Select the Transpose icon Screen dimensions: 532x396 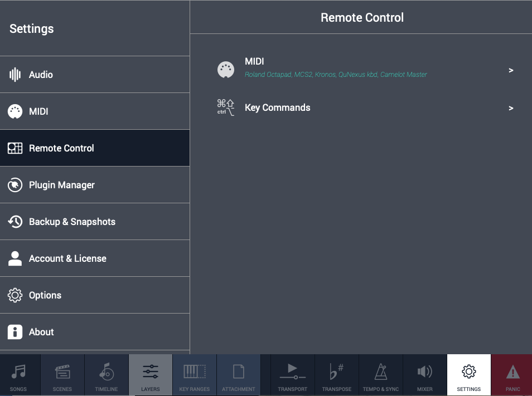coord(336,374)
